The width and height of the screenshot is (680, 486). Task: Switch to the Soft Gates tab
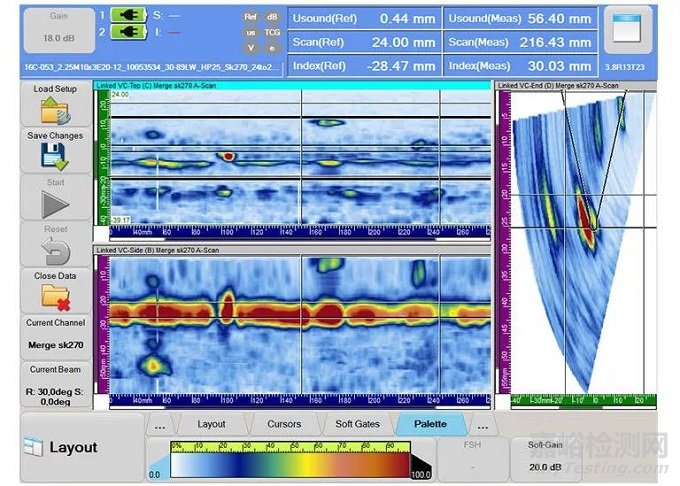pos(357,424)
